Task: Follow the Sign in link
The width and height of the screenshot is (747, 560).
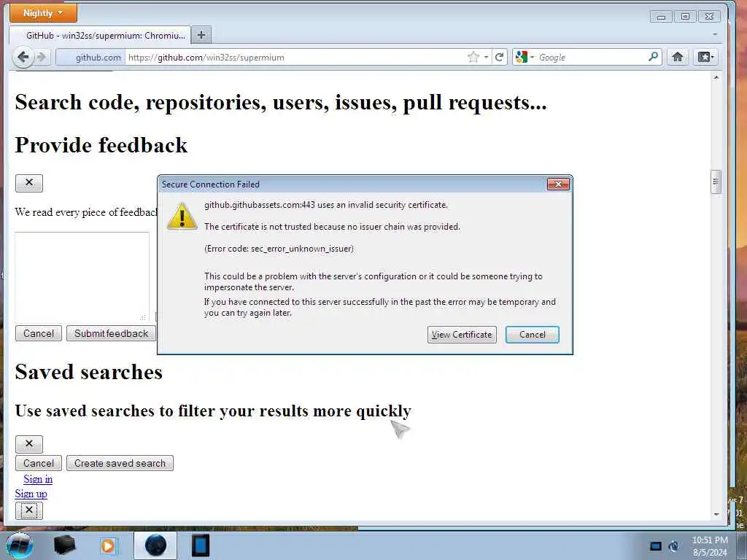Action: [x=38, y=479]
